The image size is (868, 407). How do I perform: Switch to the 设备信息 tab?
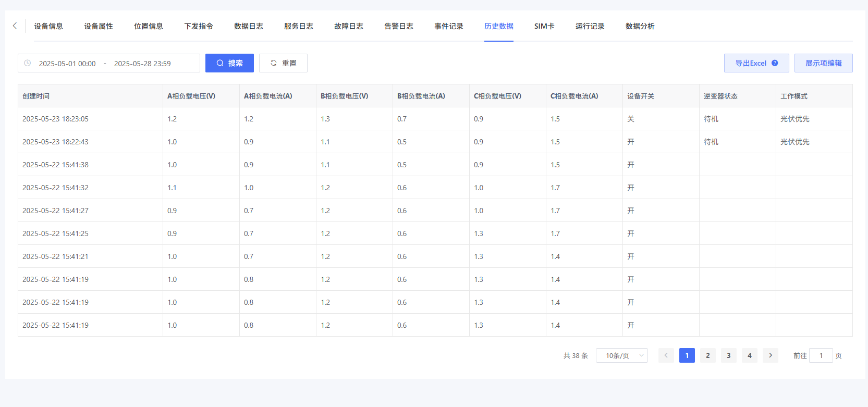48,26
